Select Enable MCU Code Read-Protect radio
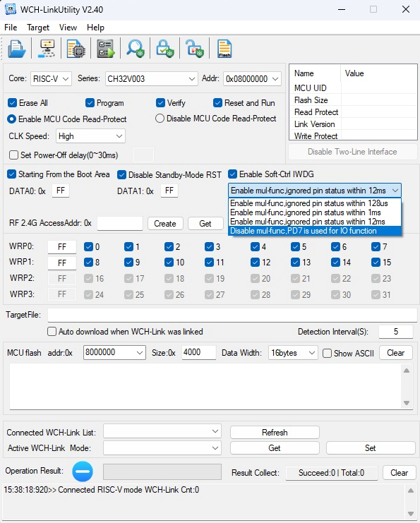420x523 pixels. click(12, 119)
